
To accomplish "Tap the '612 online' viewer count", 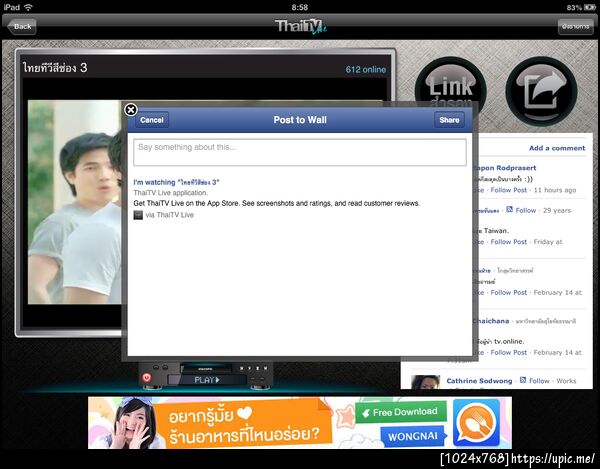I will click(365, 70).
